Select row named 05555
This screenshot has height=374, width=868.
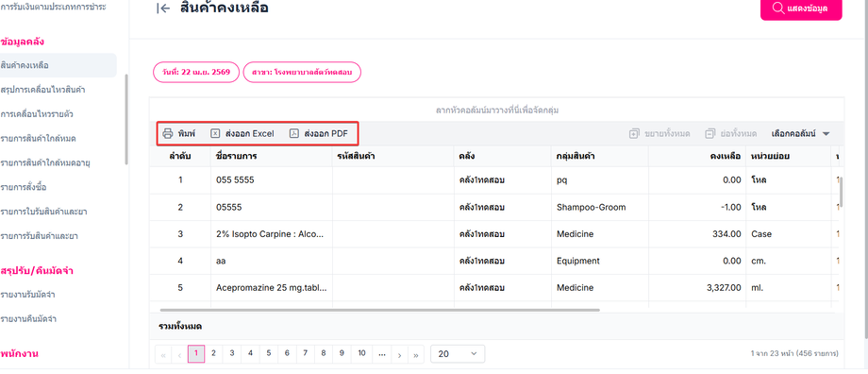(494, 207)
